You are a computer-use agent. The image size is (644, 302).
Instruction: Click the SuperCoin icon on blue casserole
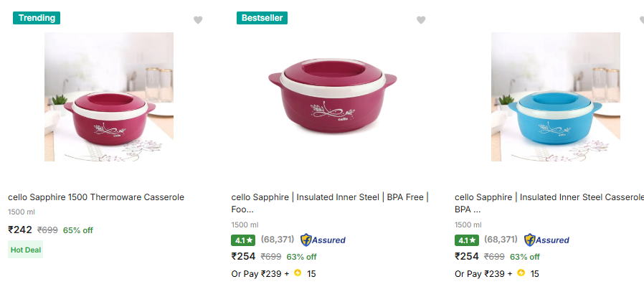coord(521,273)
